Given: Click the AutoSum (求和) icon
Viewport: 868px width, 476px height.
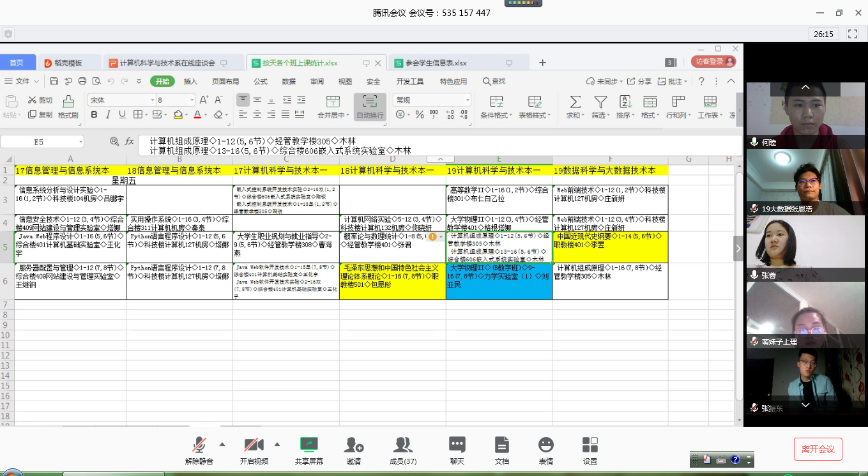Looking at the screenshot, I should [575, 102].
